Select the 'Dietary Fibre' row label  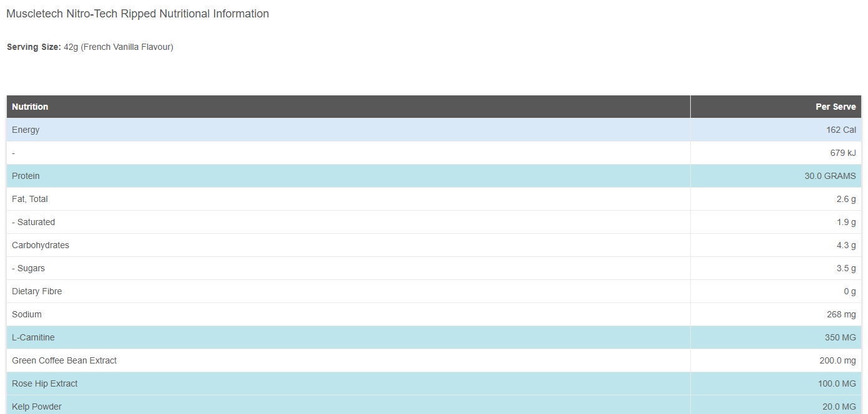coord(37,291)
